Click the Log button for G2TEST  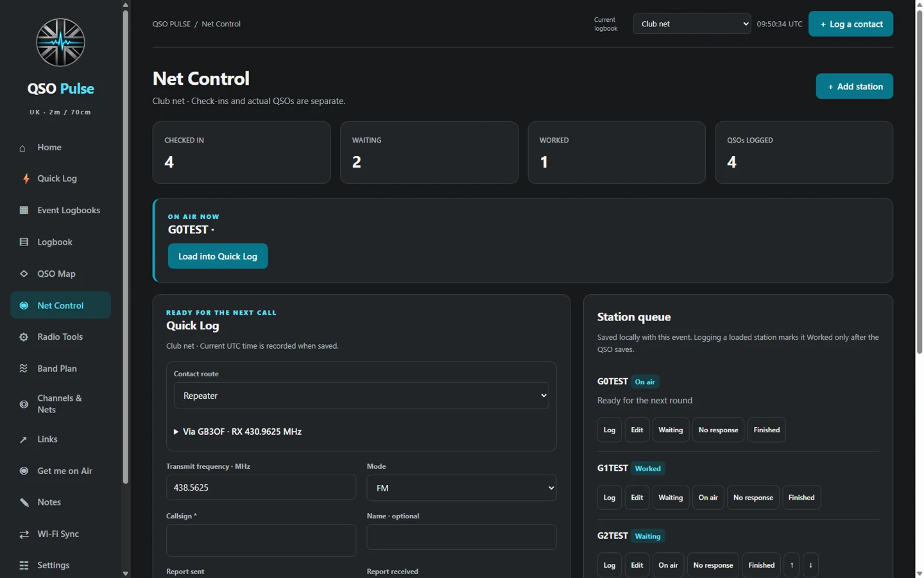click(610, 565)
